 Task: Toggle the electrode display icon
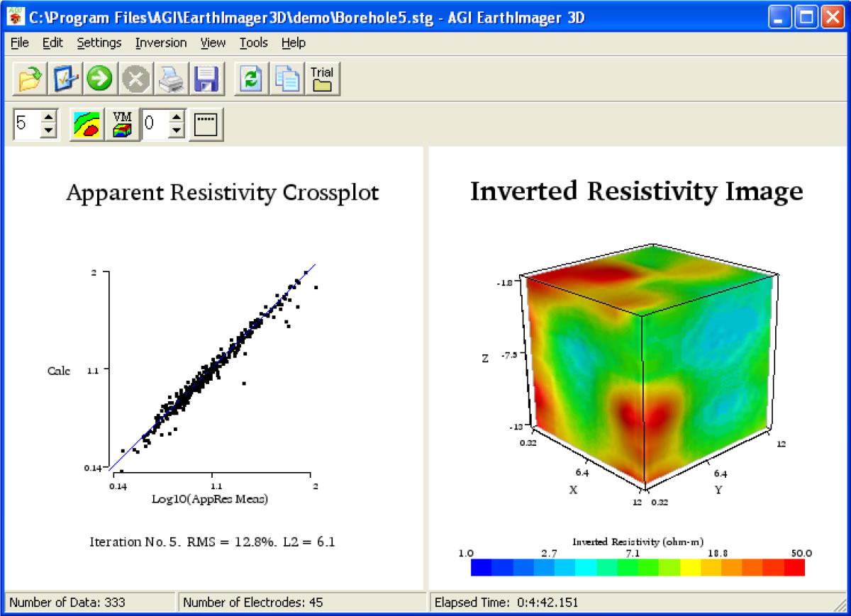click(x=206, y=124)
